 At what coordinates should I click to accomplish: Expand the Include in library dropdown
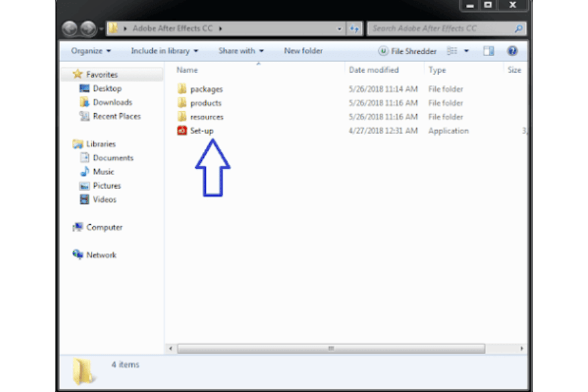(164, 51)
